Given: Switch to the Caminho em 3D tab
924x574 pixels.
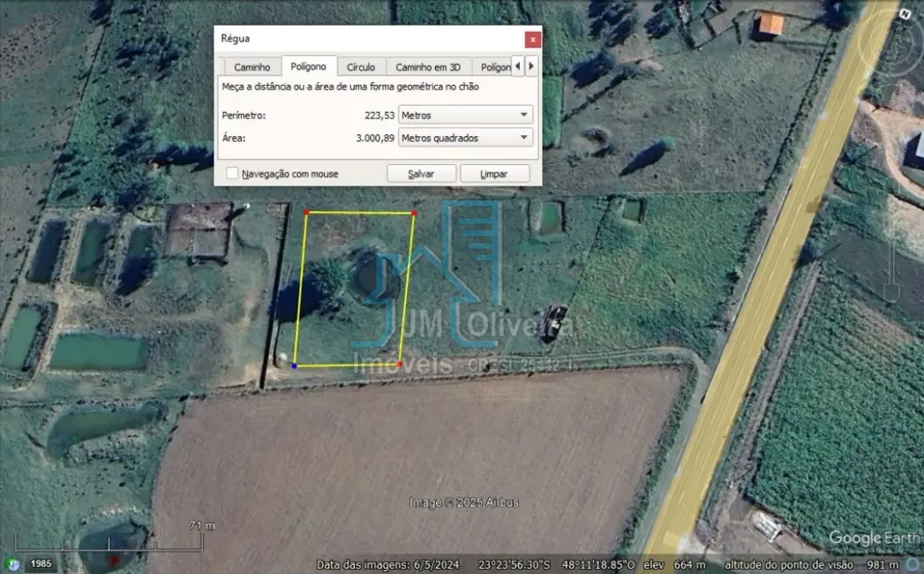Looking at the screenshot, I should coord(427,65).
